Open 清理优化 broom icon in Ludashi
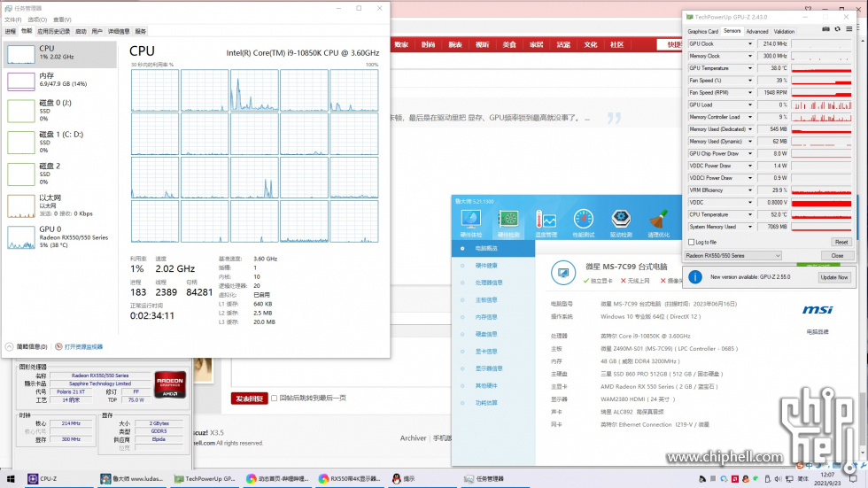Image resolution: width=868 pixels, height=488 pixels. click(x=658, y=223)
